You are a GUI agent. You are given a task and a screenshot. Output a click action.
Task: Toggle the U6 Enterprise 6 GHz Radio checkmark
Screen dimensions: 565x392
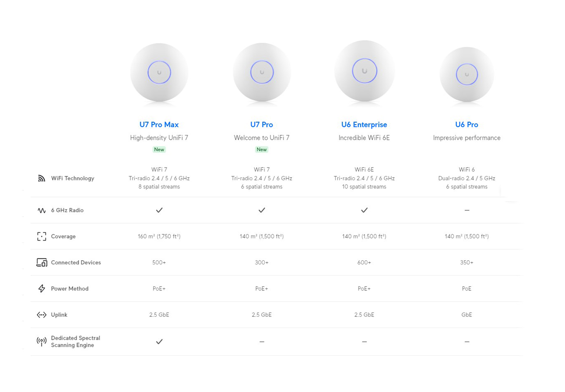coord(364,210)
